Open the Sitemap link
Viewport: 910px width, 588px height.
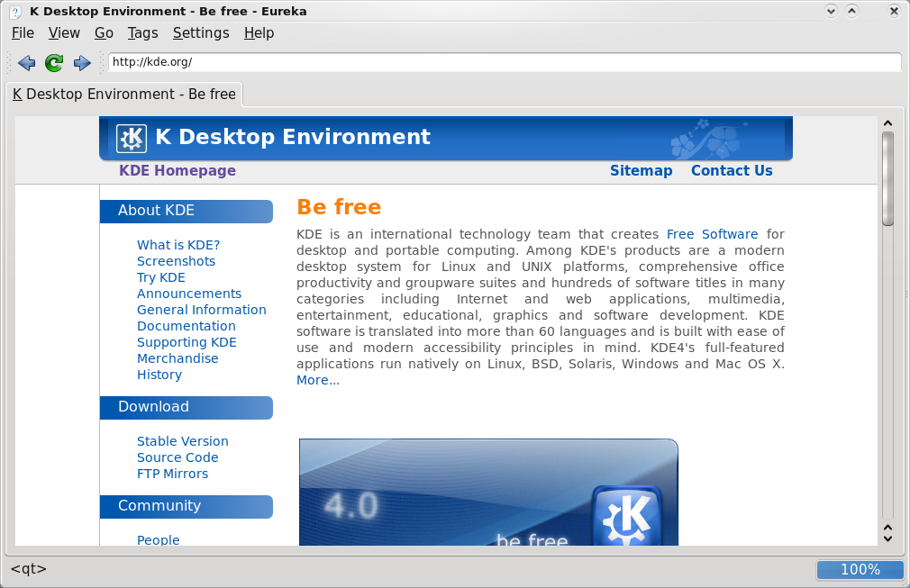[641, 170]
